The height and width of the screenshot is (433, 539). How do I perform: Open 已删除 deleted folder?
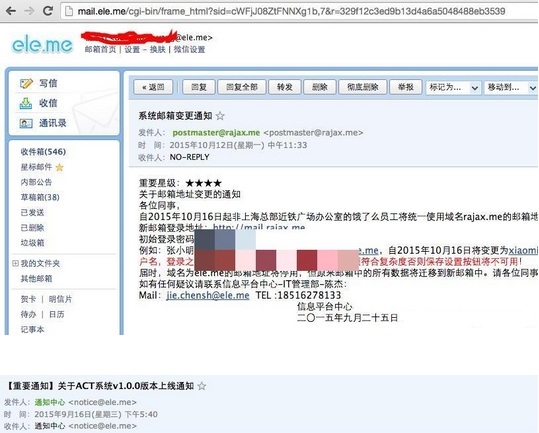click(32, 227)
